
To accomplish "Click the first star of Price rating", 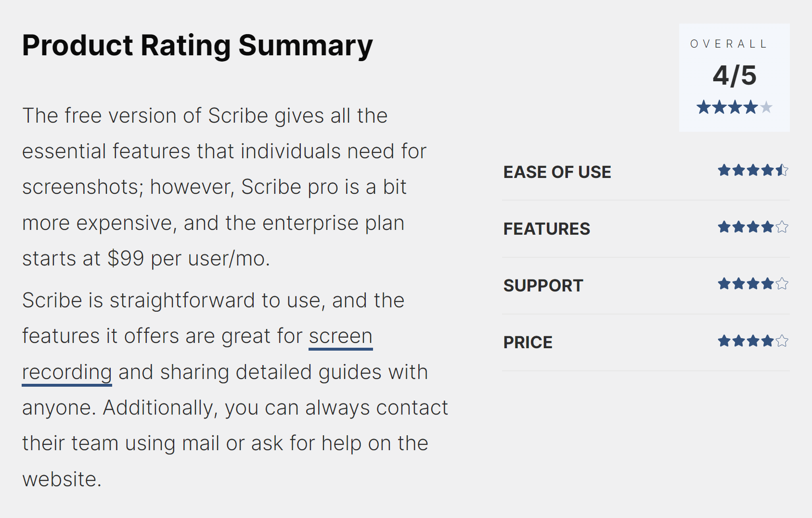I will point(724,341).
